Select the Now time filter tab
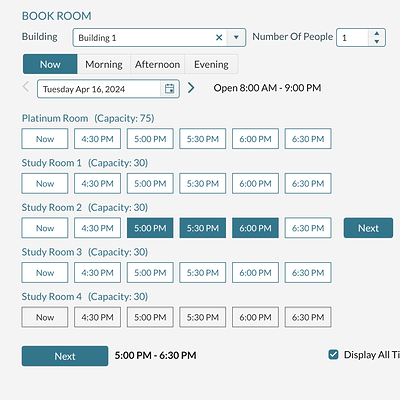Screen dimensions: 400x400 click(x=50, y=64)
